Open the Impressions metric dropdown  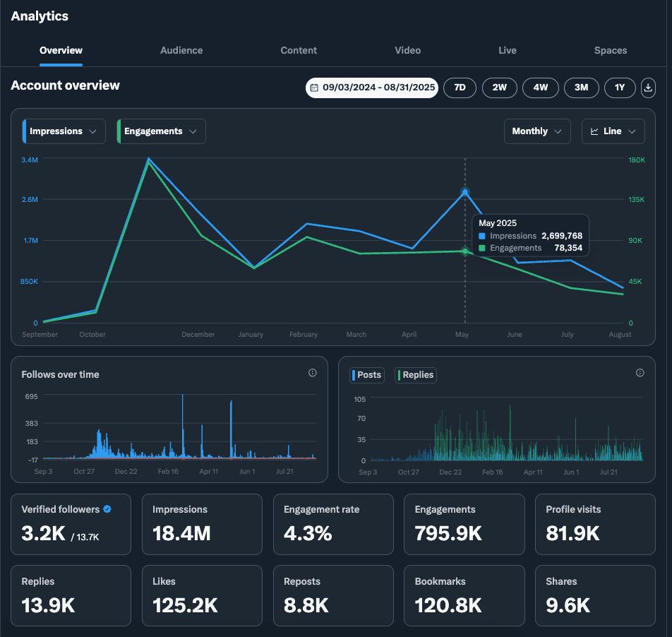(x=64, y=131)
